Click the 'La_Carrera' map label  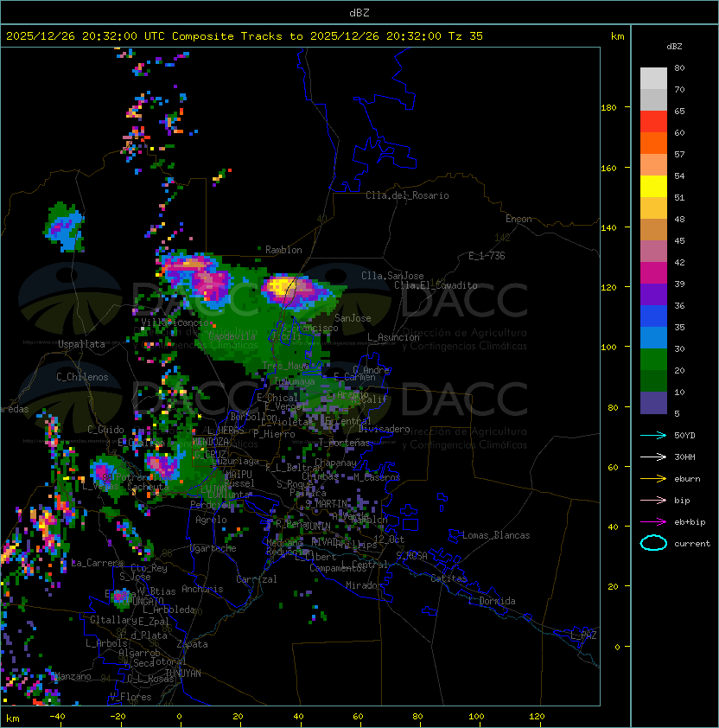pos(98,563)
